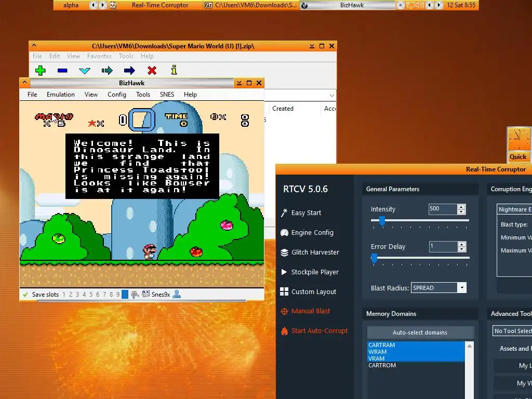Image resolution: width=532 pixels, height=399 pixels.
Task: Click the volume tray icon in top bar
Action: coord(420,5)
